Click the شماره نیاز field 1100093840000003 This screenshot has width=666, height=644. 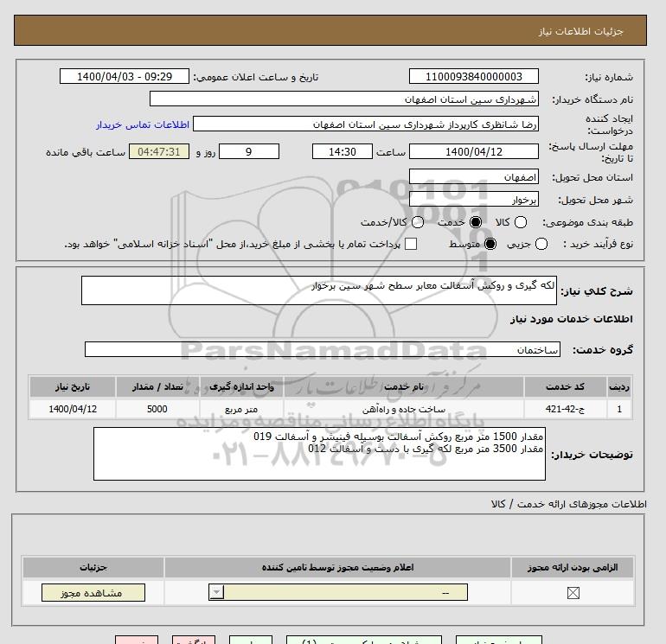click(474, 77)
